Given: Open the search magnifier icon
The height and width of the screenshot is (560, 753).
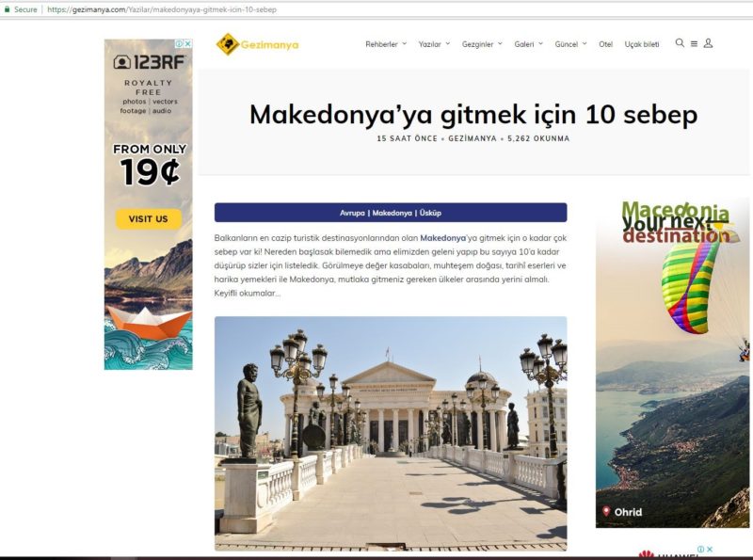Looking at the screenshot, I should pyautogui.click(x=680, y=42).
